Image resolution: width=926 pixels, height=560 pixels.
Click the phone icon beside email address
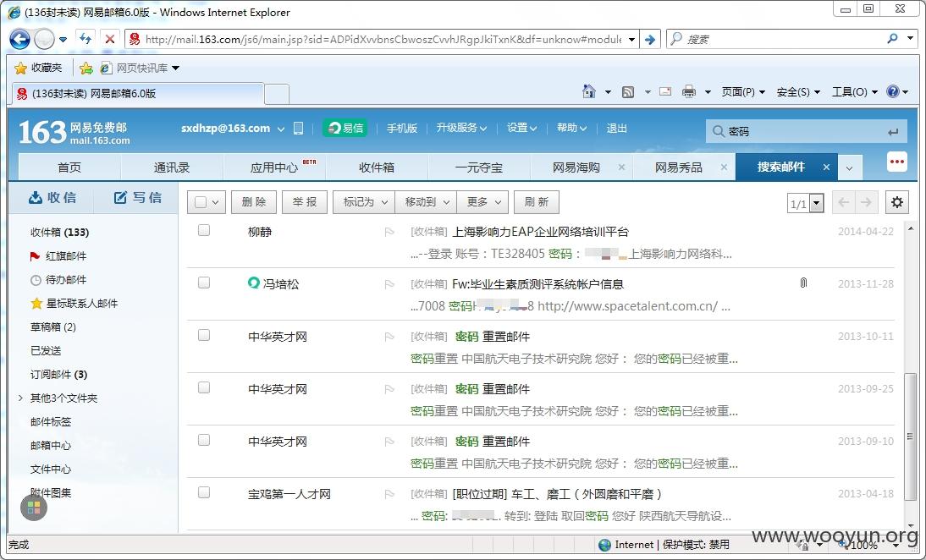[298, 128]
